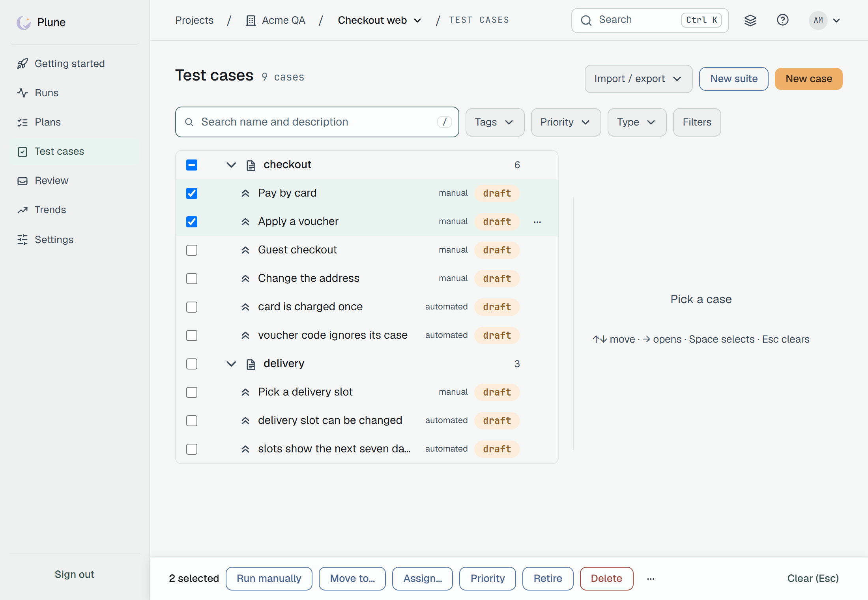Image resolution: width=868 pixels, height=600 pixels.
Task: Open the help question mark icon
Action: coord(782,20)
